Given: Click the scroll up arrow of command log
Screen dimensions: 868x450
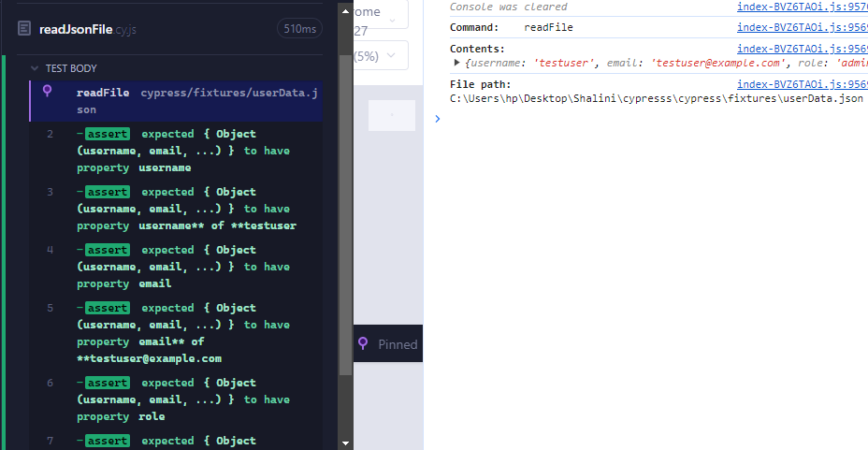Looking at the screenshot, I should [x=345, y=11].
